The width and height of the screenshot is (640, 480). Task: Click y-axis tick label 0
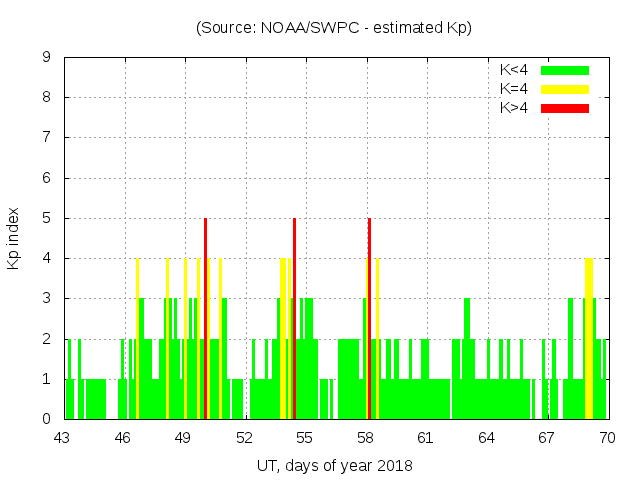(46, 419)
